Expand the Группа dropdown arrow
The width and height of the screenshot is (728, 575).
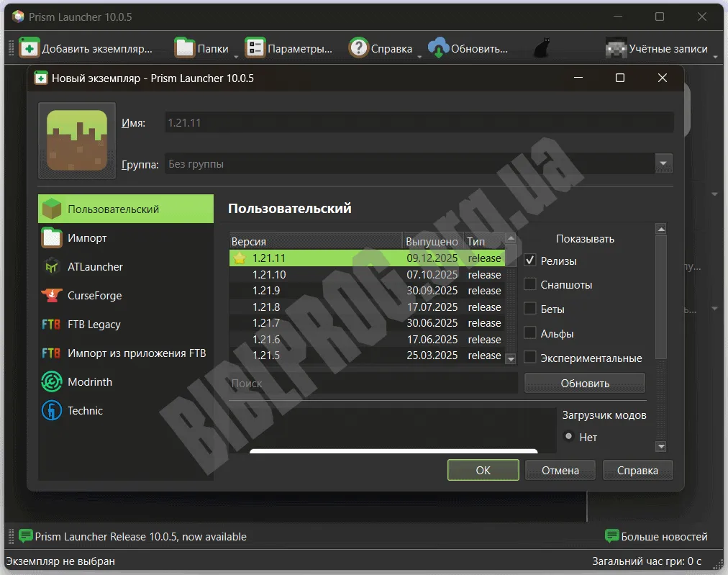coord(663,163)
